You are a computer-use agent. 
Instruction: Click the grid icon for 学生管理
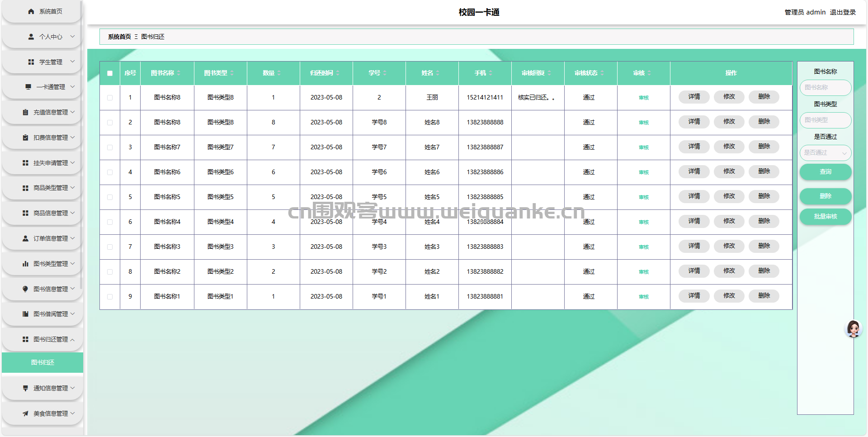point(31,62)
